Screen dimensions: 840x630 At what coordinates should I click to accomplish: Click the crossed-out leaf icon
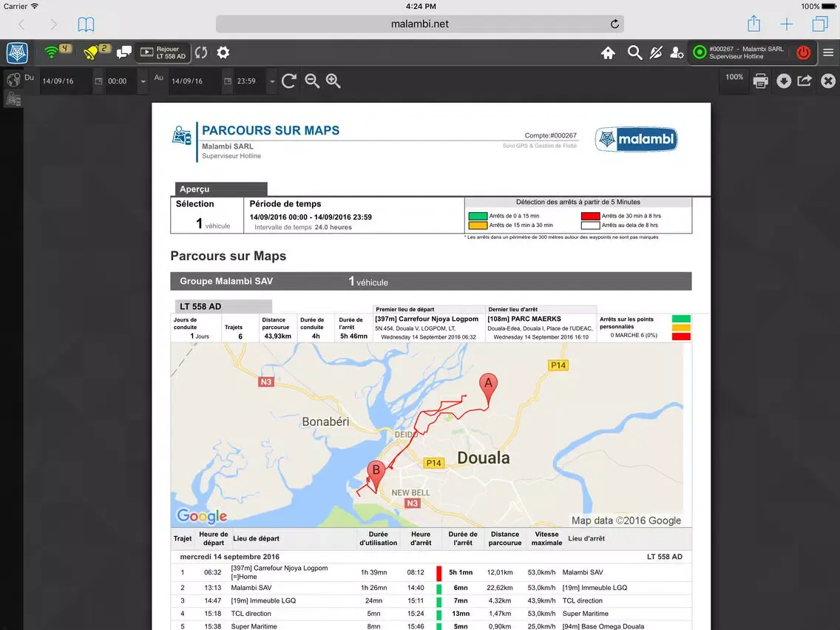(656, 52)
